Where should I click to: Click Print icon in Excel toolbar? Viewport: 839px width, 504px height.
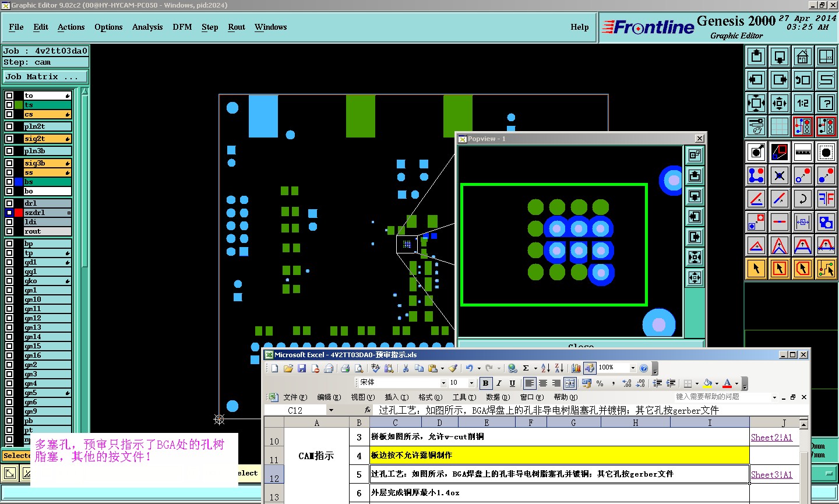point(345,368)
